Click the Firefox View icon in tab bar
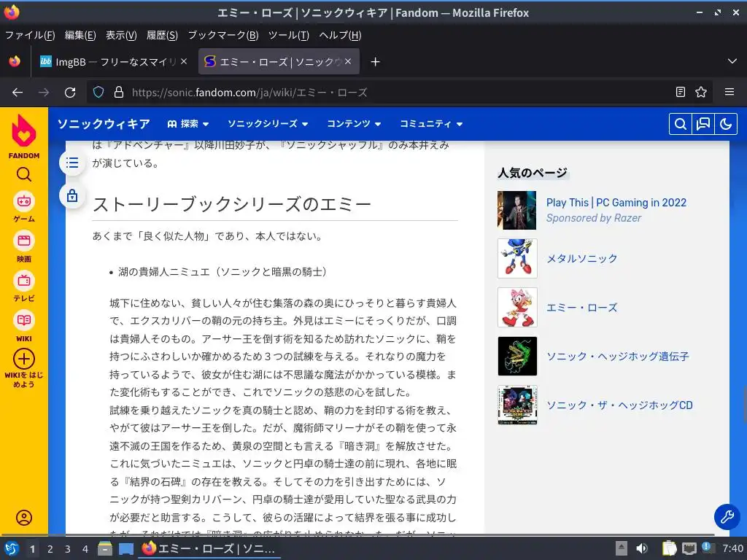This screenshot has width=747, height=560. click(x=15, y=62)
